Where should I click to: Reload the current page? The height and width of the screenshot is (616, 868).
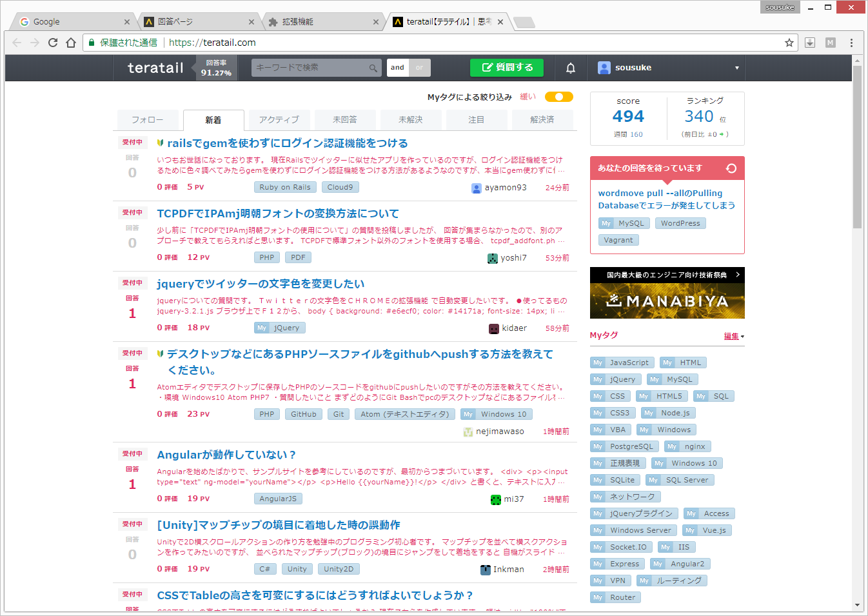[53, 43]
